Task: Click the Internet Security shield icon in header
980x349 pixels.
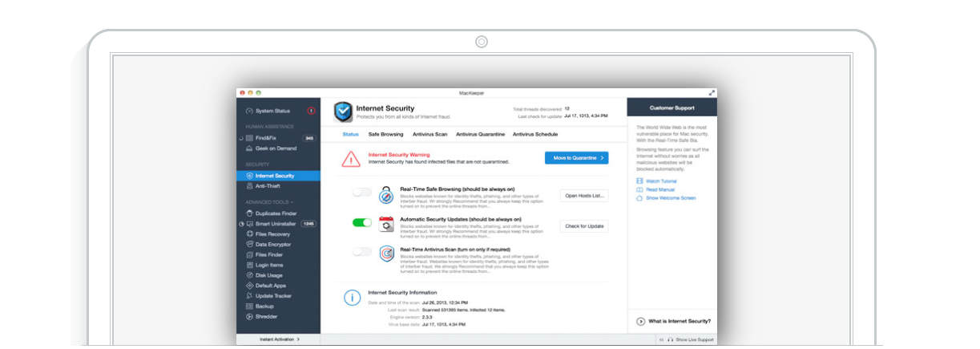Action: 343,111
